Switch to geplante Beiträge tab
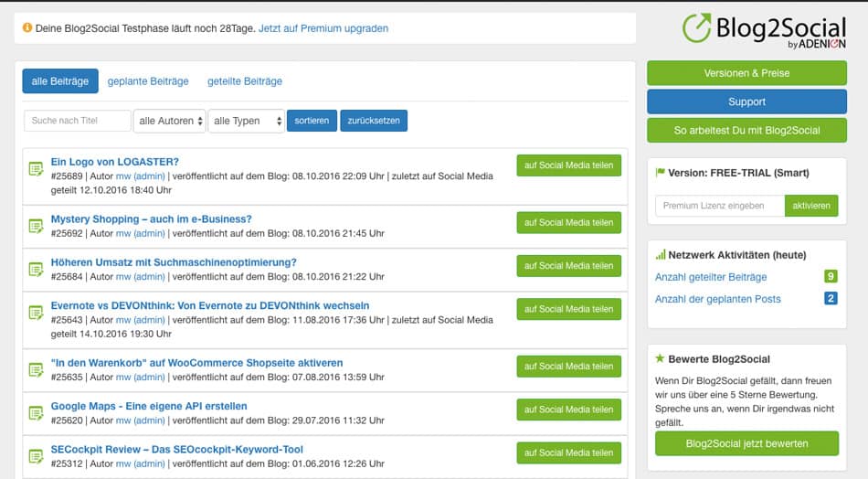 pos(148,81)
